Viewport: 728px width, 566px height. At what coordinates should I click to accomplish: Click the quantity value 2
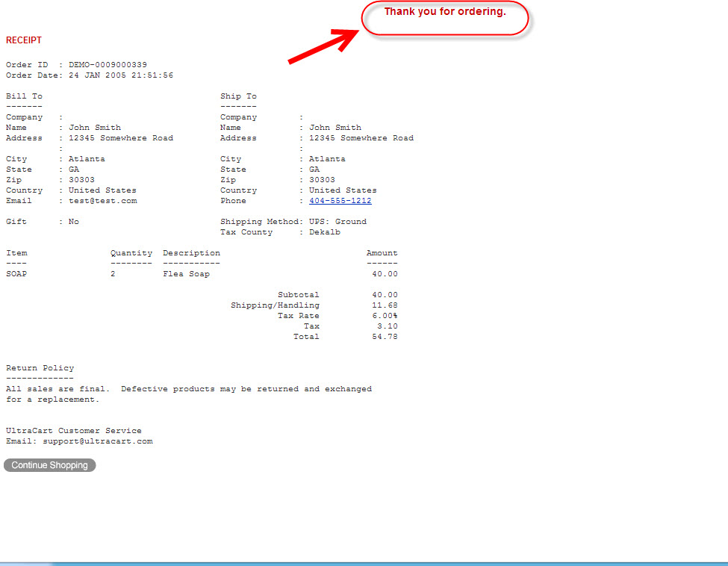point(113,274)
